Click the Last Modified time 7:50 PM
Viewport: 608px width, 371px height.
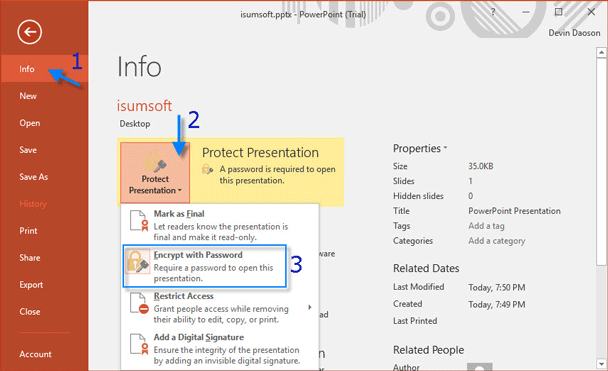coord(497,287)
